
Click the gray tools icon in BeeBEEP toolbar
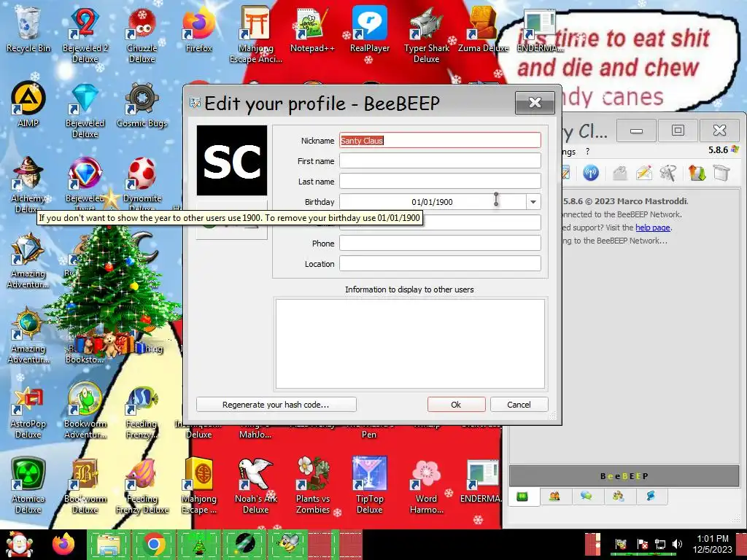pos(668,172)
